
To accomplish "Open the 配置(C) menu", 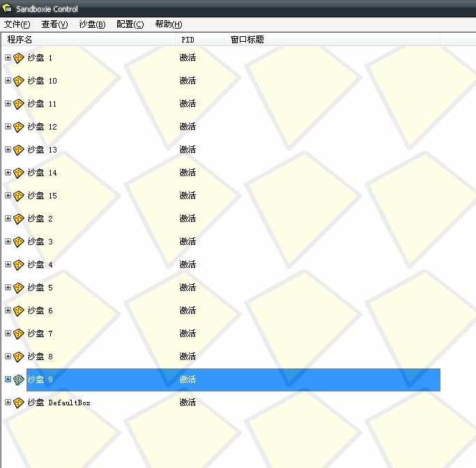I will pos(130,24).
